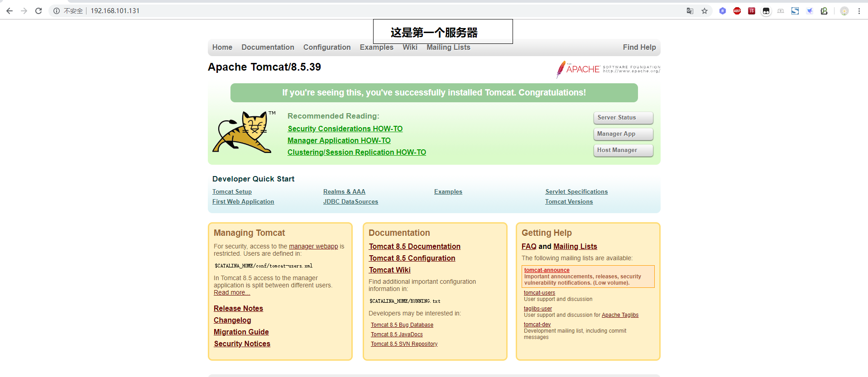The height and width of the screenshot is (377, 868).
Task: Go back using the browser back arrow
Action: (x=10, y=11)
